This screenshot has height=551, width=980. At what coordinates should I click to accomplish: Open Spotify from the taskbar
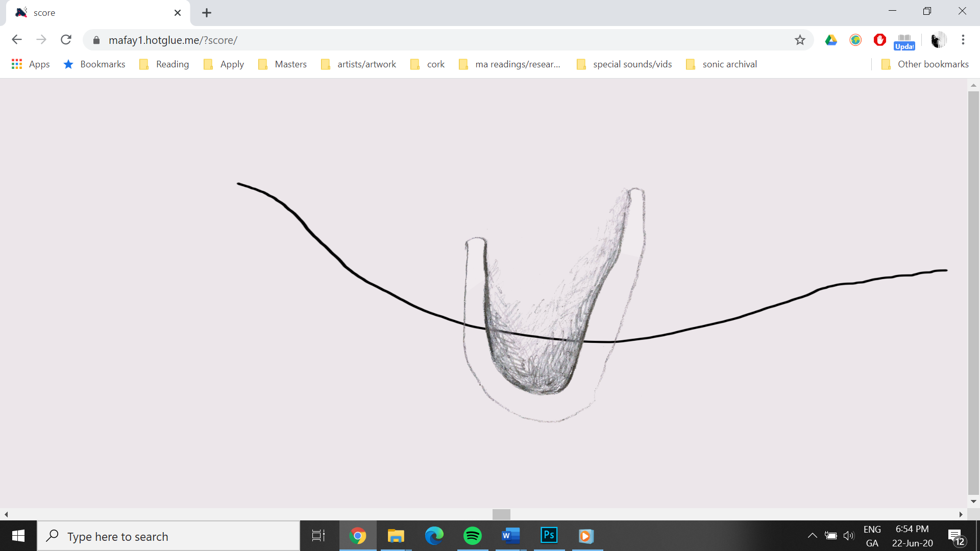472,536
